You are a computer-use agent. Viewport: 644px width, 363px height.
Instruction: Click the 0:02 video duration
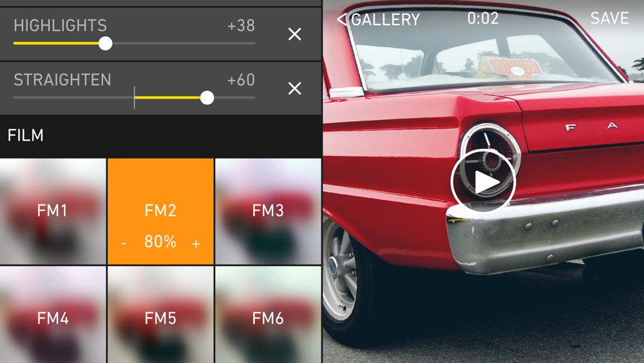[483, 18]
